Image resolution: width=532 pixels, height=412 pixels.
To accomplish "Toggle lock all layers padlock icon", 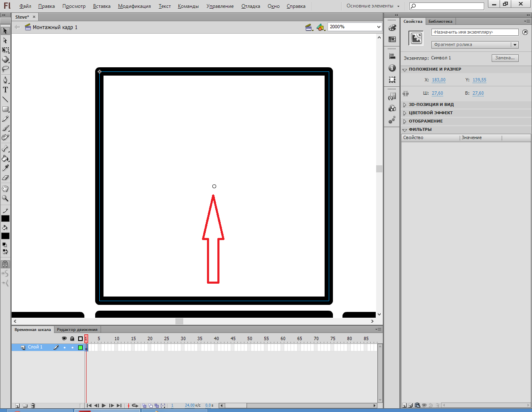I will point(72,338).
